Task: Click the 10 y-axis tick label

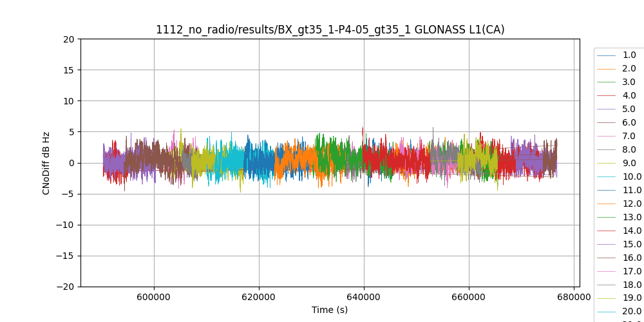Action: (x=70, y=101)
